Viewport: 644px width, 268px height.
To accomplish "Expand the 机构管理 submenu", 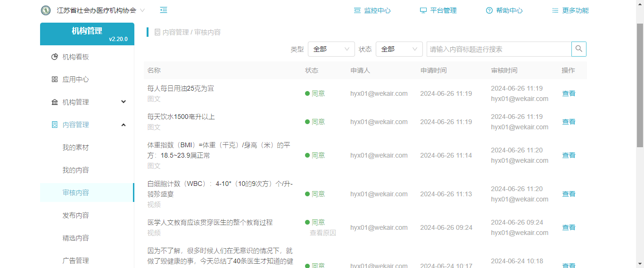I will (88, 102).
